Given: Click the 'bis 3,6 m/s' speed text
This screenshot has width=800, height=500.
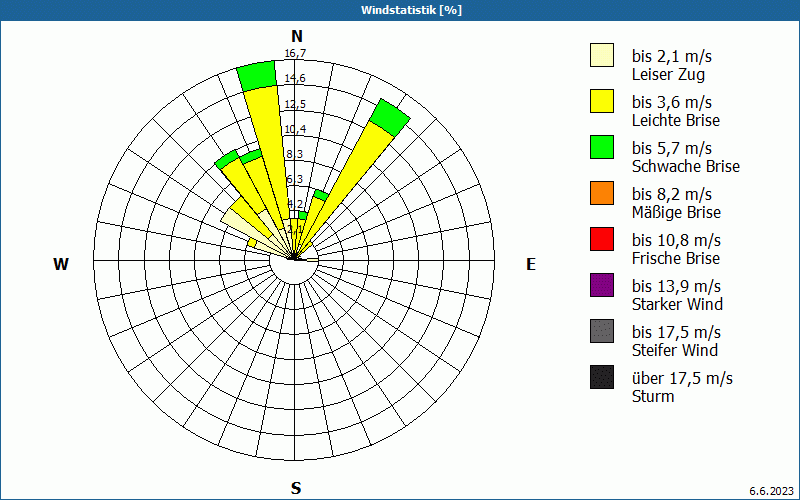Looking at the screenshot, I should [x=671, y=102].
